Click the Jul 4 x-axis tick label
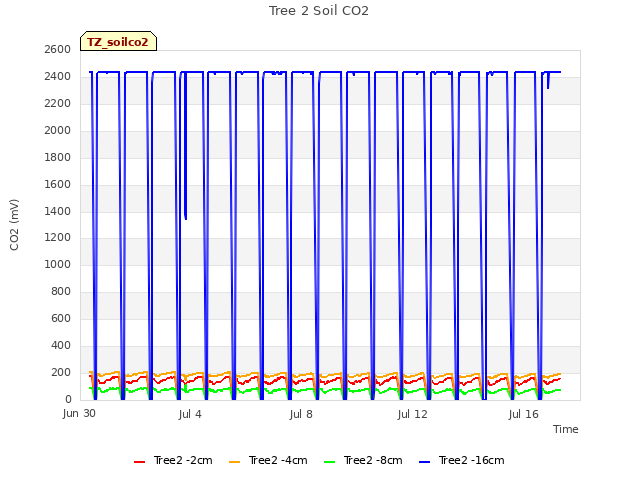Image resolution: width=640 pixels, height=480 pixels. [x=190, y=414]
